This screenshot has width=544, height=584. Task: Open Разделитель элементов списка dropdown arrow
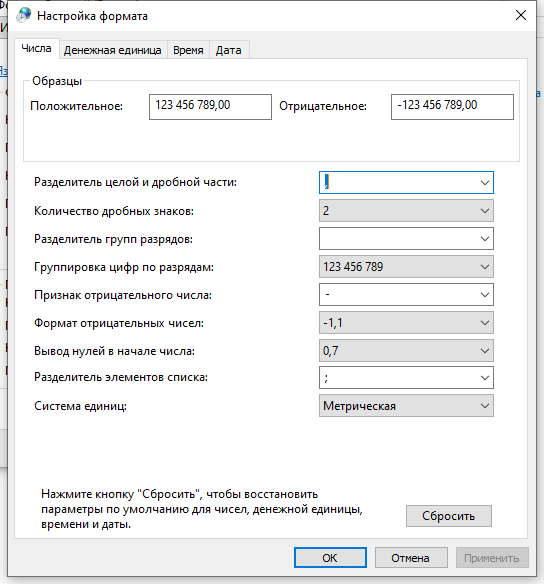484,378
